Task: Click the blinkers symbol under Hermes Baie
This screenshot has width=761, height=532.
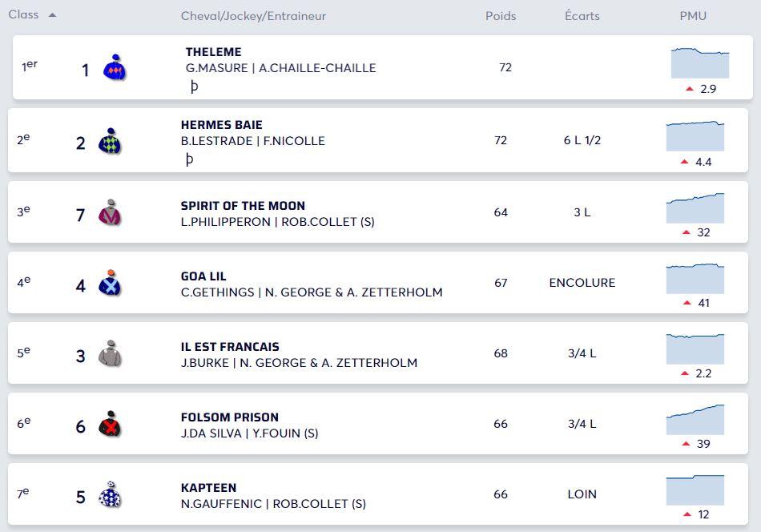Action: click(189, 159)
